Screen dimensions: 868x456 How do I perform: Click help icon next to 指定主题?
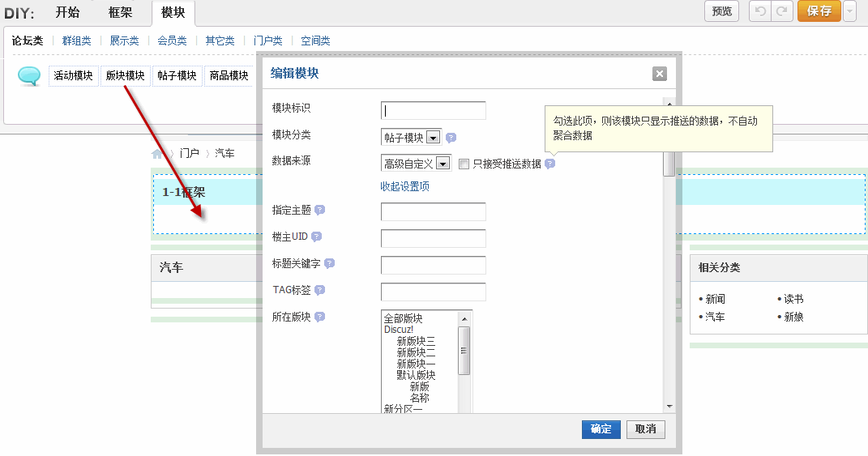click(x=320, y=210)
